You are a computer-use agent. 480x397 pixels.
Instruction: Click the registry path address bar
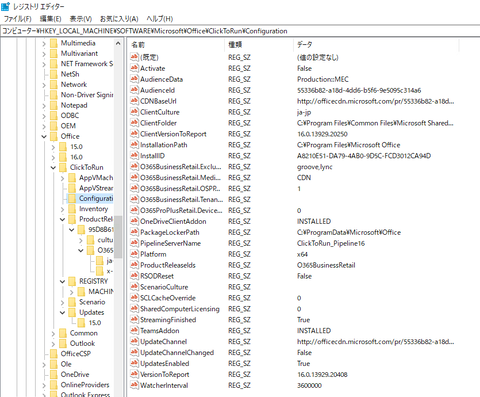coord(240,31)
